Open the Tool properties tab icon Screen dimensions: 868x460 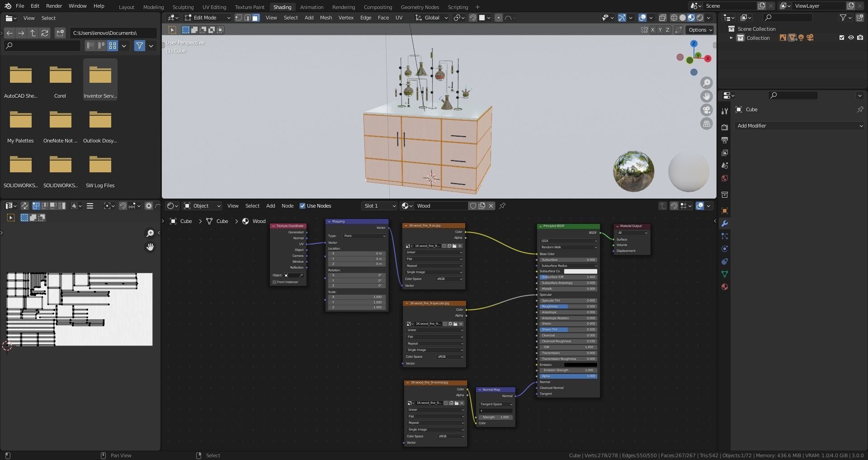pyautogui.click(x=725, y=111)
